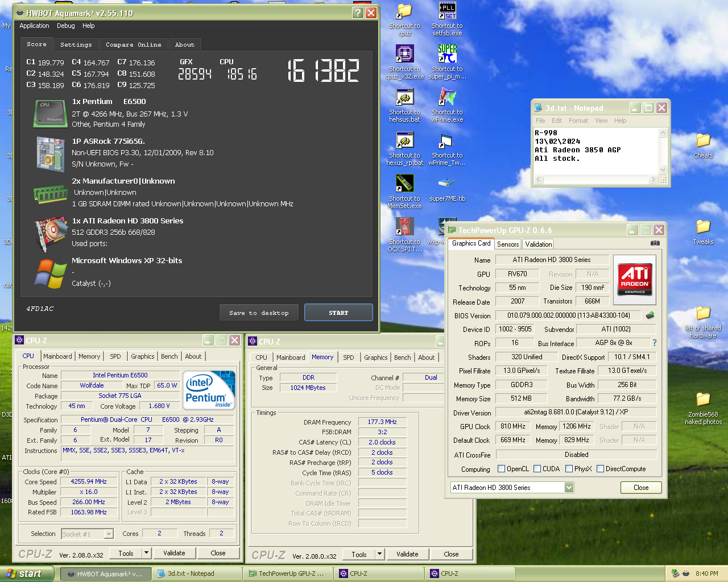Click the Notepad horizontal scrollbar right arrow
The height and width of the screenshot is (582, 728).
tap(653, 180)
